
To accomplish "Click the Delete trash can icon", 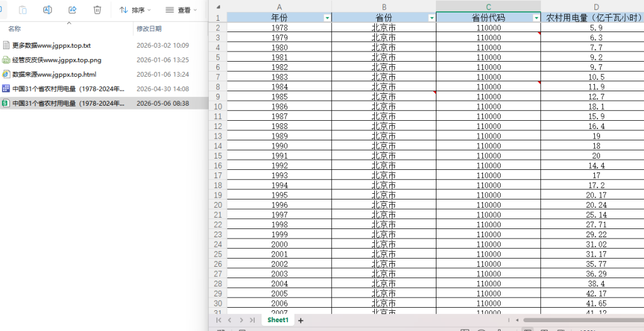I will 97,10.
